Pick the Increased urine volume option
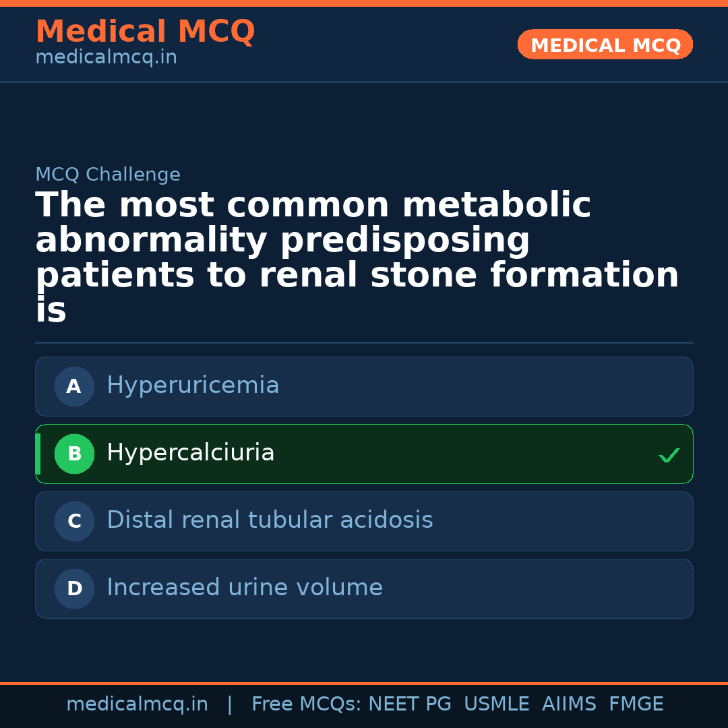This screenshot has width=728, height=728. [245, 588]
